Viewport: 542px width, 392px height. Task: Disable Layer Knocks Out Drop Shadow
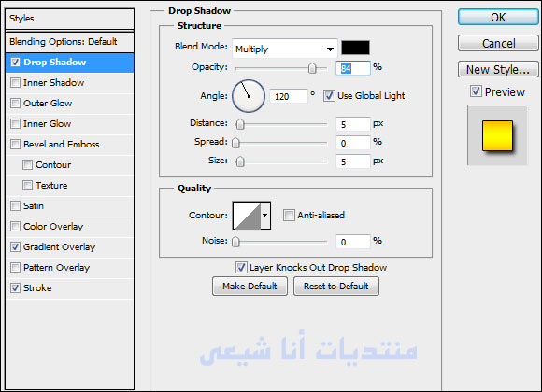click(241, 267)
